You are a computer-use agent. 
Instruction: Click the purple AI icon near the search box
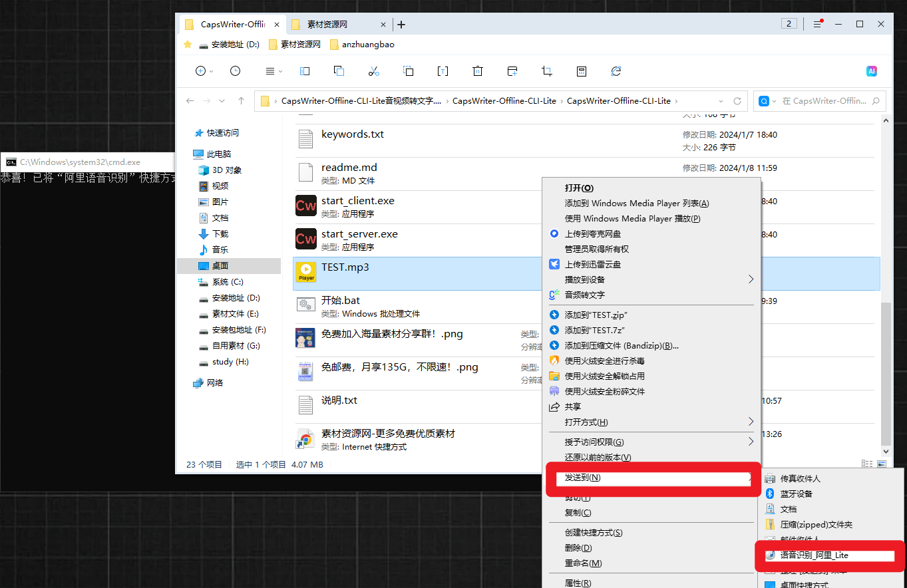pos(872,71)
